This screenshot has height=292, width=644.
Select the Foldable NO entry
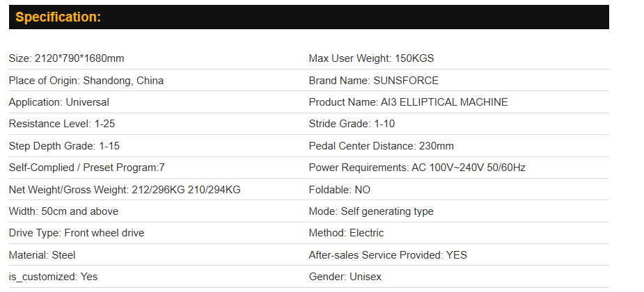[x=340, y=190]
